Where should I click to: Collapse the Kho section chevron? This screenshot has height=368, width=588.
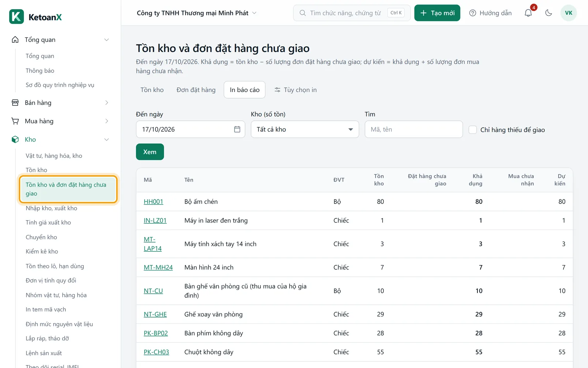pyautogui.click(x=107, y=139)
